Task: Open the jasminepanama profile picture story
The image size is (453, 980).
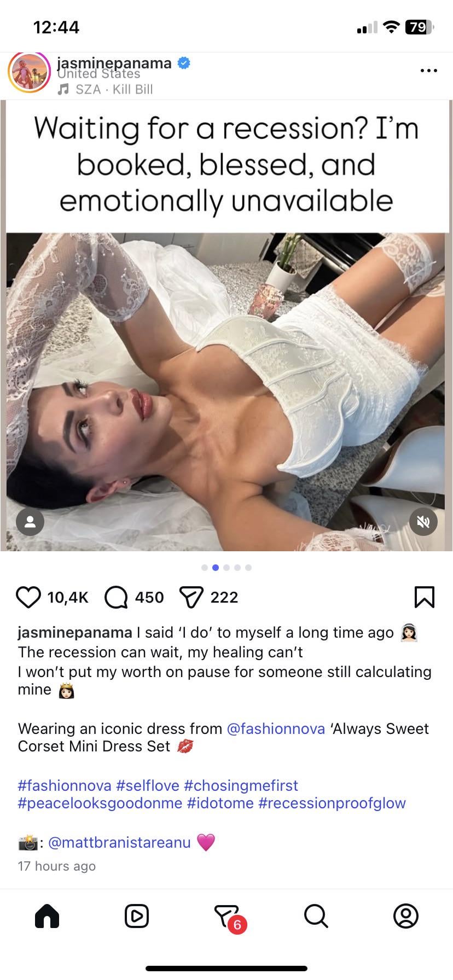Action: click(x=29, y=73)
